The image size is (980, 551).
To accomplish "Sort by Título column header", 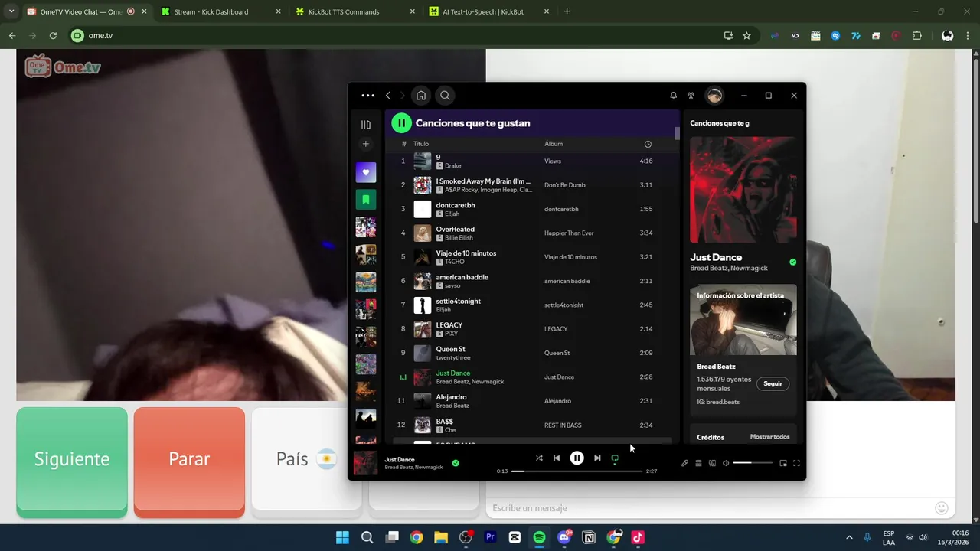I will coord(421,144).
